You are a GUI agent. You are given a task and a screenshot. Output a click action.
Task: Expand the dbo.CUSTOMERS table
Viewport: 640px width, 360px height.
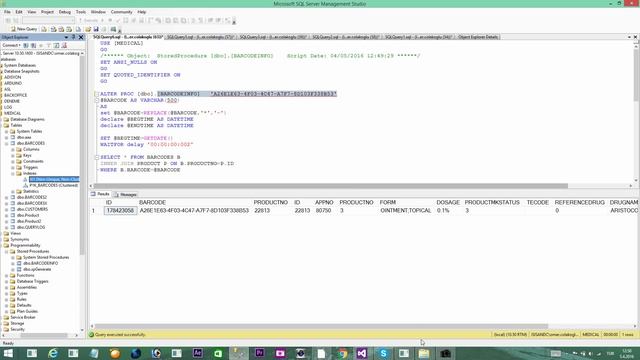[x=7, y=209]
